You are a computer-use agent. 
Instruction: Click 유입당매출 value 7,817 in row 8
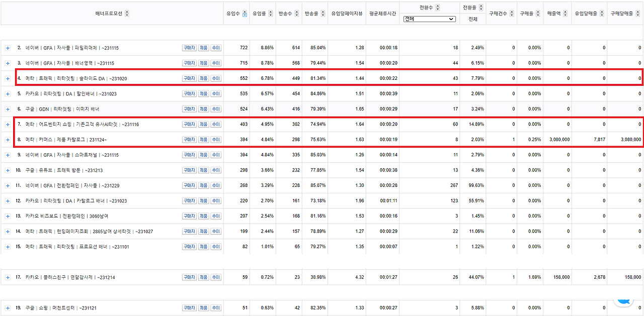599,140
